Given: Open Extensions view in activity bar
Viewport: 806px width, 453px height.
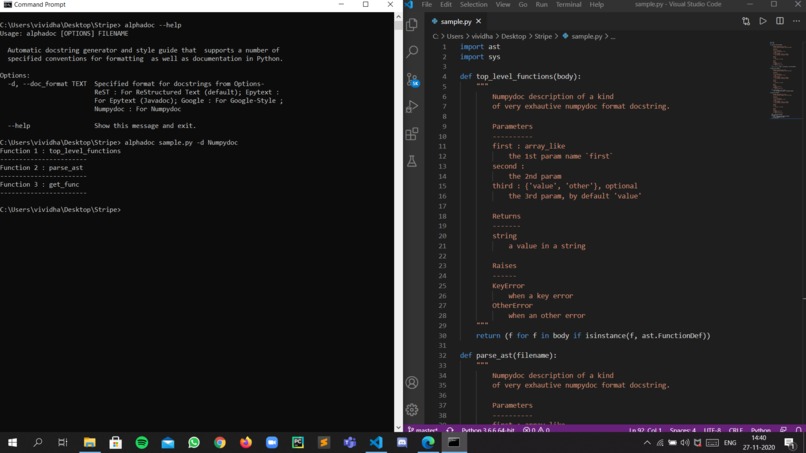Looking at the screenshot, I should coord(412,134).
